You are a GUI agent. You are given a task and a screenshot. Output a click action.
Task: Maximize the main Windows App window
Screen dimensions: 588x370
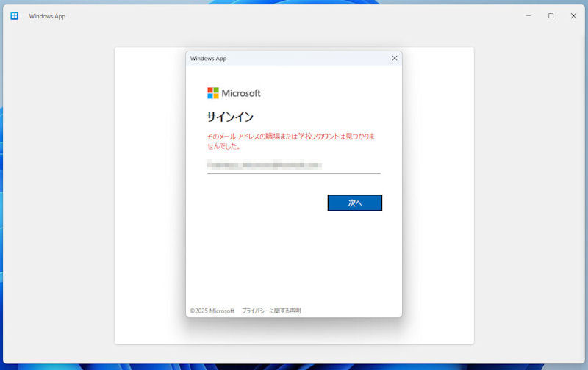(551, 15)
